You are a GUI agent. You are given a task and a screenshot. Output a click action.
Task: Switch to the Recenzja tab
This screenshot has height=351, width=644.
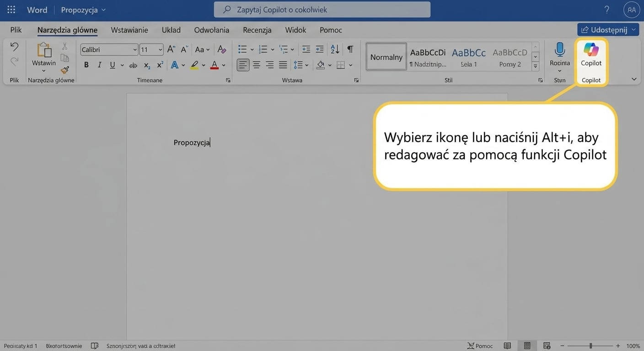tap(257, 30)
